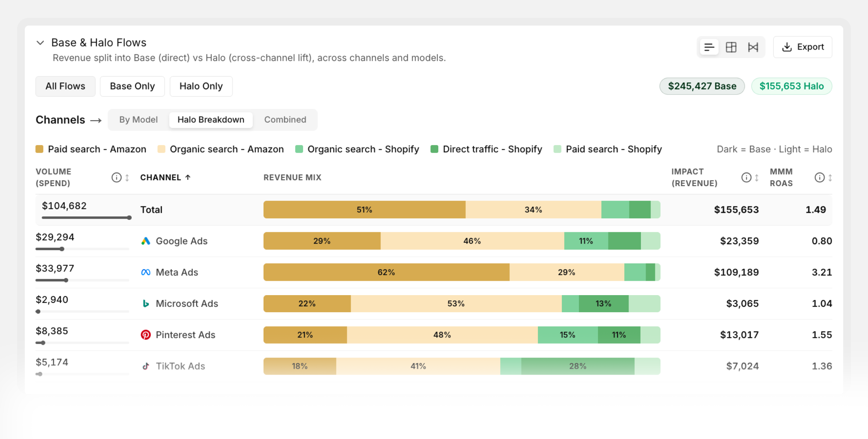Viewport: 868px width, 439px height.
Task: Click the Paid search - Shopify legend swatch
Action: [x=558, y=149]
